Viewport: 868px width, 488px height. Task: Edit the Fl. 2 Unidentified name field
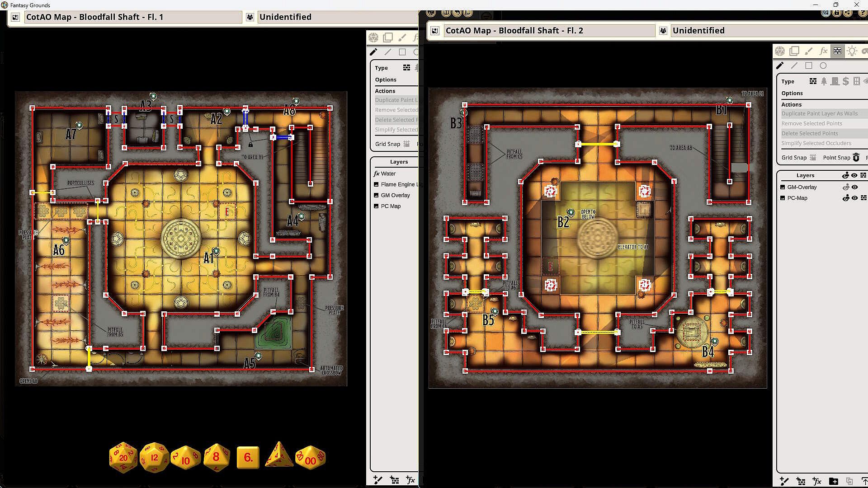coord(769,31)
